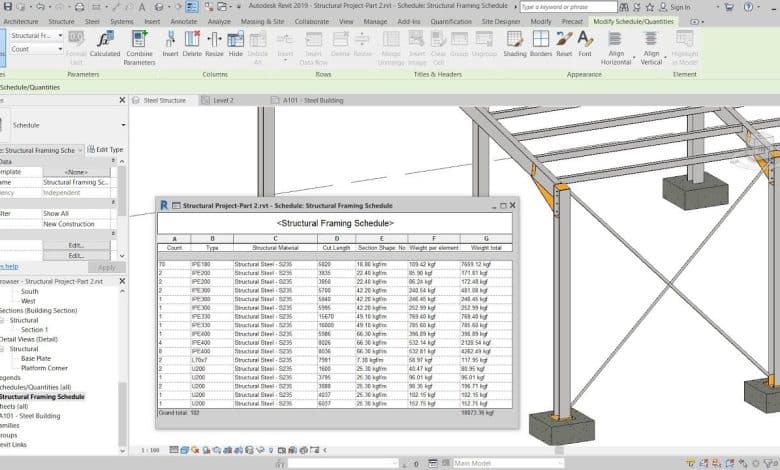
Task: Click the first Edit... button in Properties
Action: point(76,245)
